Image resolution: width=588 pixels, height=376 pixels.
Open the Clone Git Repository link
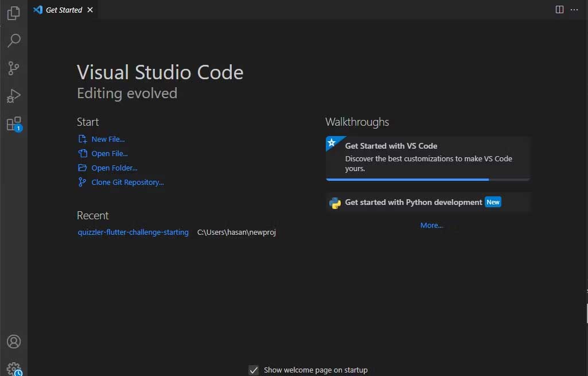[127, 182]
